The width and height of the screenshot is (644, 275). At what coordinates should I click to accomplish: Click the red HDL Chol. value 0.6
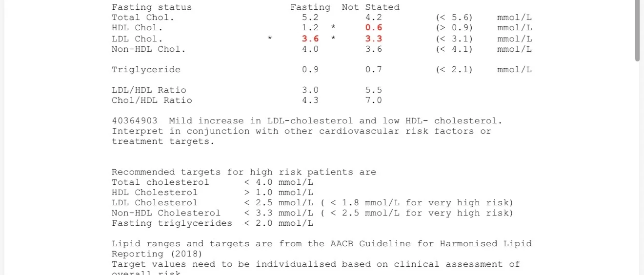click(374, 28)
